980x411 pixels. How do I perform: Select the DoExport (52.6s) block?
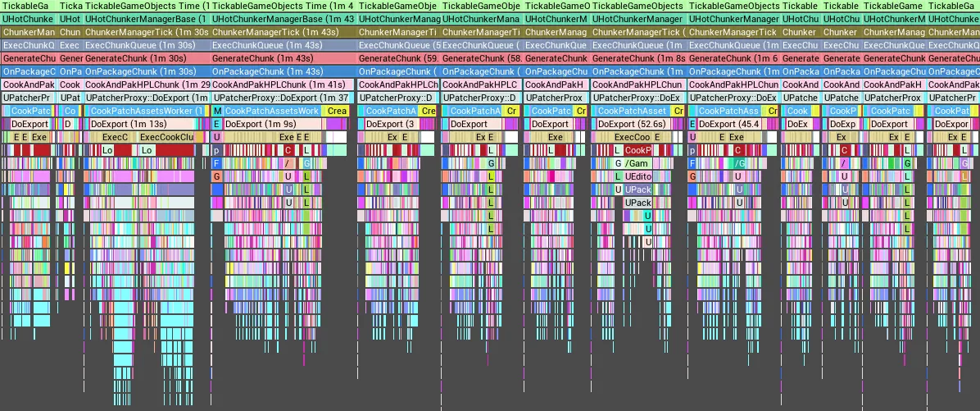(631, 124)
